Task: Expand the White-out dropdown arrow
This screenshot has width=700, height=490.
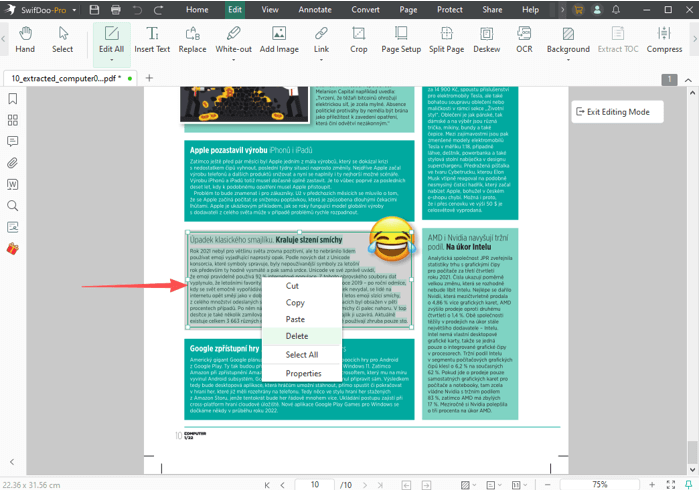Action: [233, 60]
